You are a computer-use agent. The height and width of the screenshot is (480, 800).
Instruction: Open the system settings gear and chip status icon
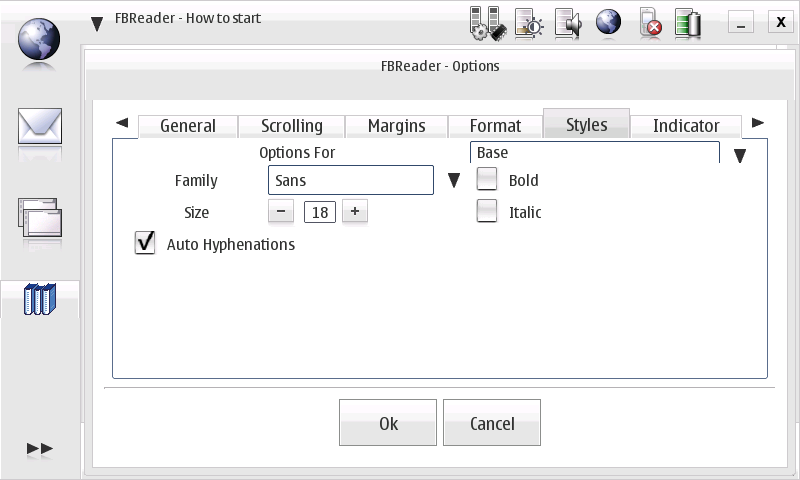click(x=488, y=23)
